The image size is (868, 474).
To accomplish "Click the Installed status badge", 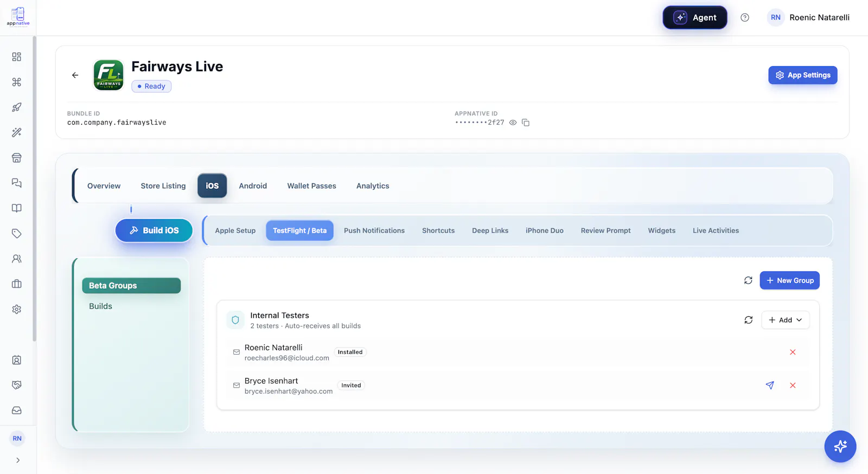I will (350, 352).
